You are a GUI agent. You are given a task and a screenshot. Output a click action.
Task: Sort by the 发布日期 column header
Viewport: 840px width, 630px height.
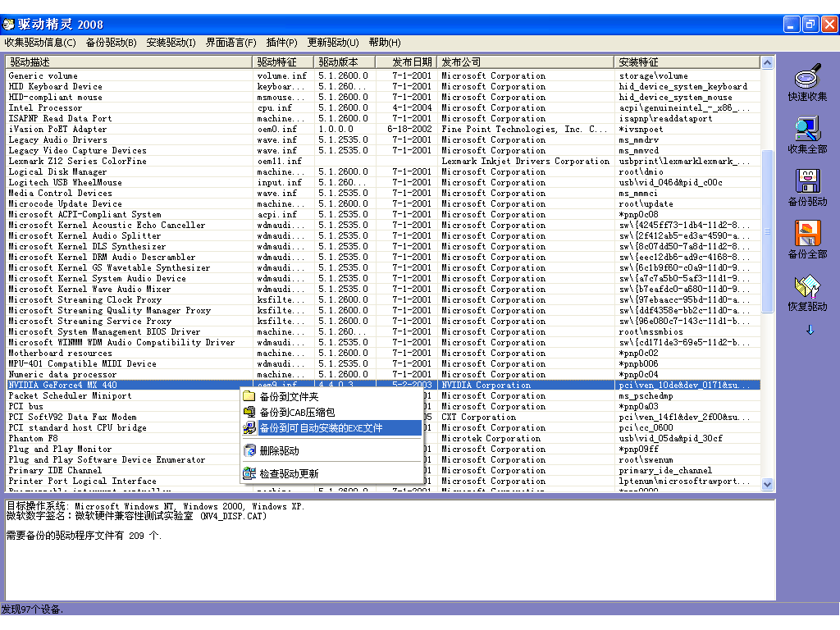point(406,62)
